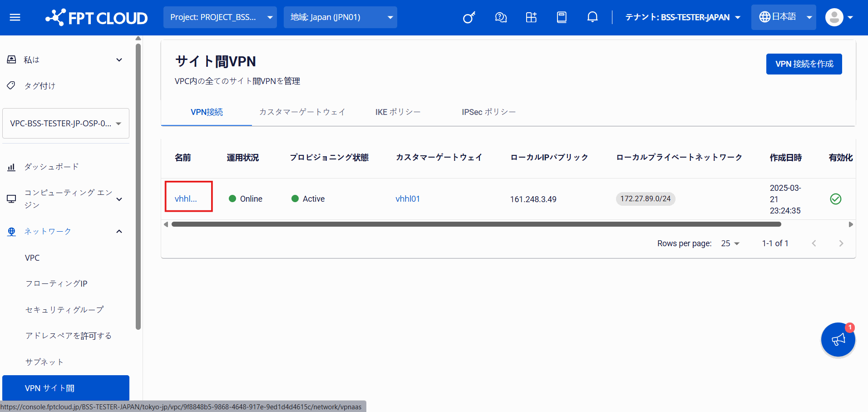This screenshot has width=868, height=412.
Task: Open フローティングIP in sidebar
Action: (56, 283)
